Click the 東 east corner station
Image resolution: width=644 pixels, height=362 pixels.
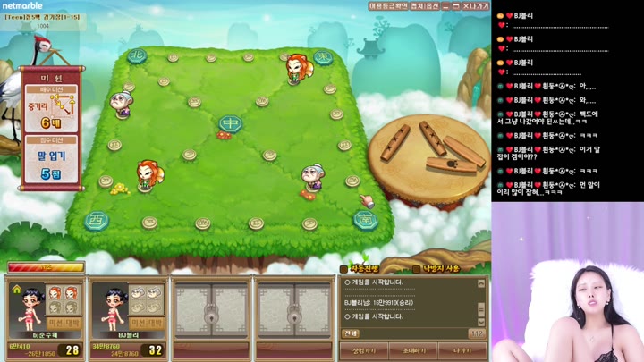coord(323,57)
